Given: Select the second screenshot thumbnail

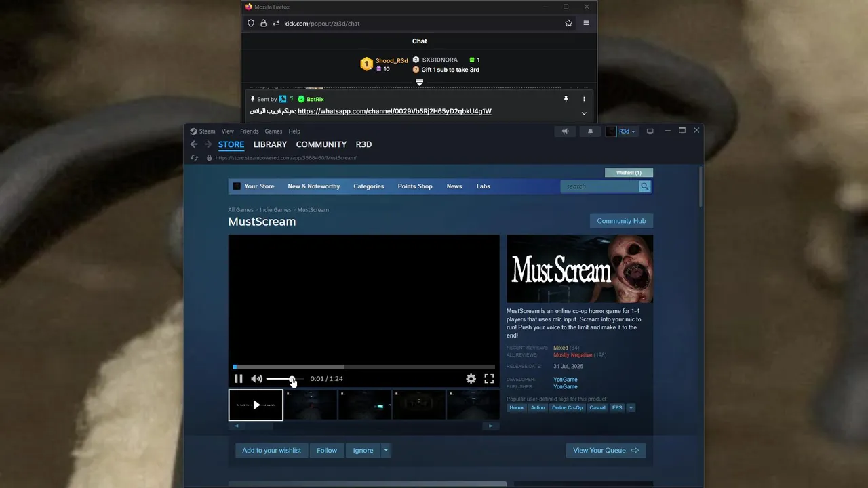Looking at the screenshot, I should [x=311, y=405].
